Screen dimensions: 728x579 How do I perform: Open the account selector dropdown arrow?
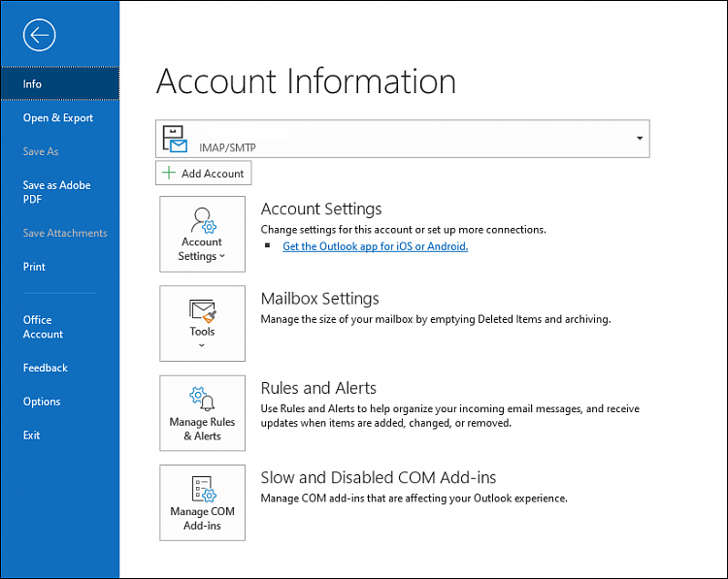click(640, 139)
